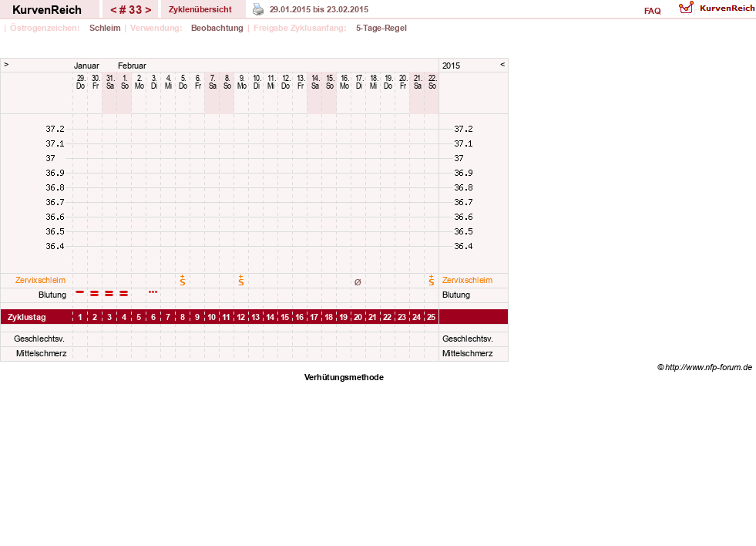Click the S+ mucus symbol on cycle day 25
This screenshot has width=756, height=546.
[x=431, y=280]
